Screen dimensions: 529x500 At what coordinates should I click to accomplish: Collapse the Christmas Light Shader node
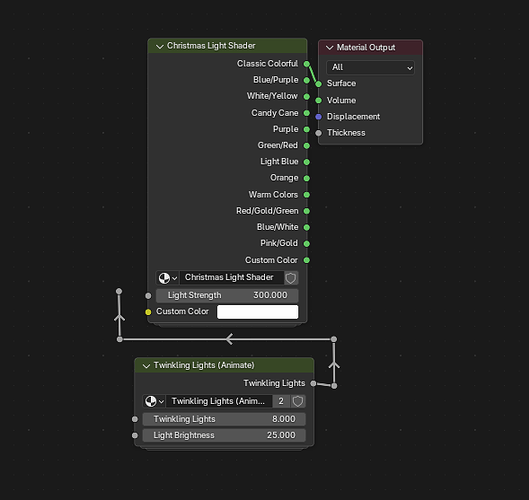[x=160, y=46]
